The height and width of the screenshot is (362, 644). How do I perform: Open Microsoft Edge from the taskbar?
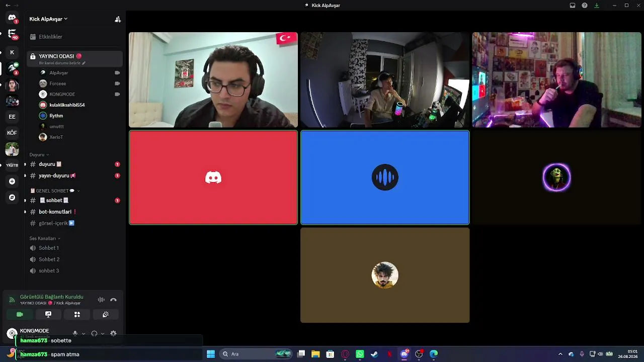pyautogui.click(x=434, y=354)
